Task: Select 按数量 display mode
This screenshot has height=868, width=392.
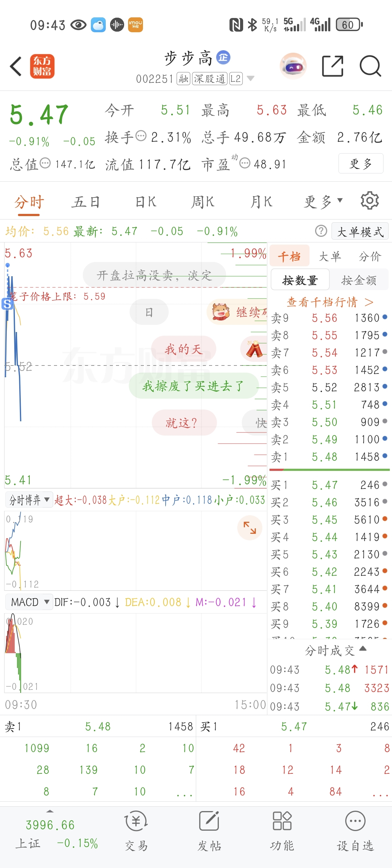Action: point(300,280)
